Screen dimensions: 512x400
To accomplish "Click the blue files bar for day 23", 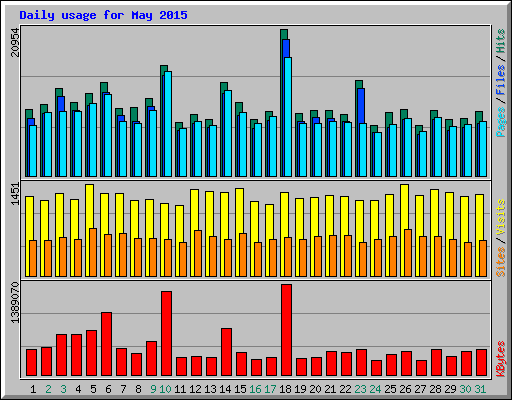I will click(x=361, y=106).
